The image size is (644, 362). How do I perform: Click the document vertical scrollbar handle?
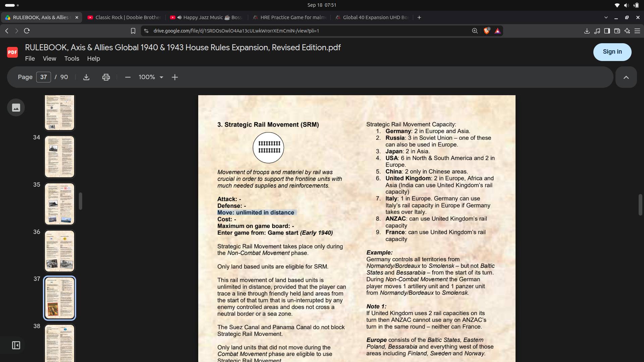coord(640,204)
